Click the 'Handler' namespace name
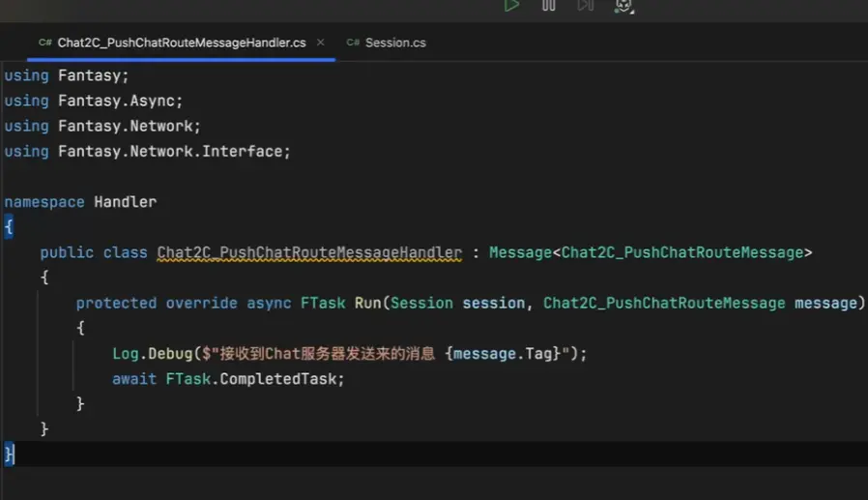The width and height of the screenshot is (868, 500). 125,202
